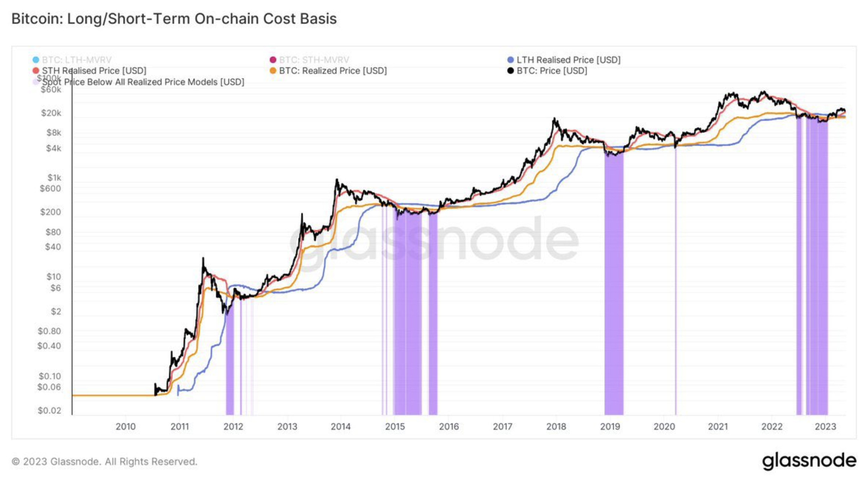868x479 pixels.
Task: Click the red STH Realised Price dot
Action: click(x=36, y=71)
